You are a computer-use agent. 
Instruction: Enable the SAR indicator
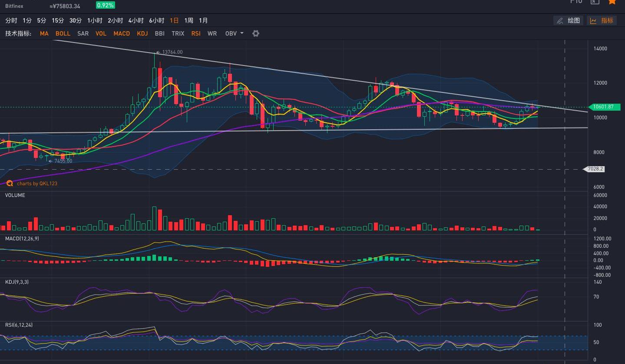pos(83,33)
